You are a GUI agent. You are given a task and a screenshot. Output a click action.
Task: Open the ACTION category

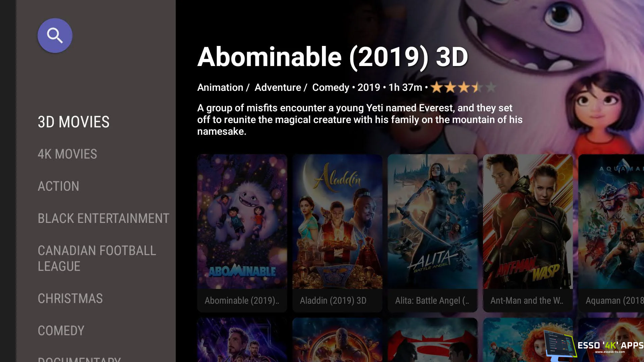pos(58,186)
